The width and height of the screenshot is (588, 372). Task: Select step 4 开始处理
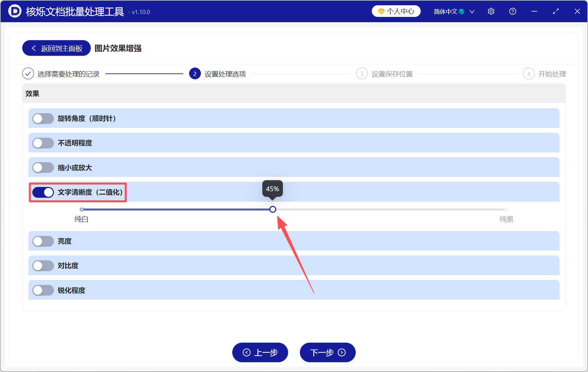pos(529,73)
